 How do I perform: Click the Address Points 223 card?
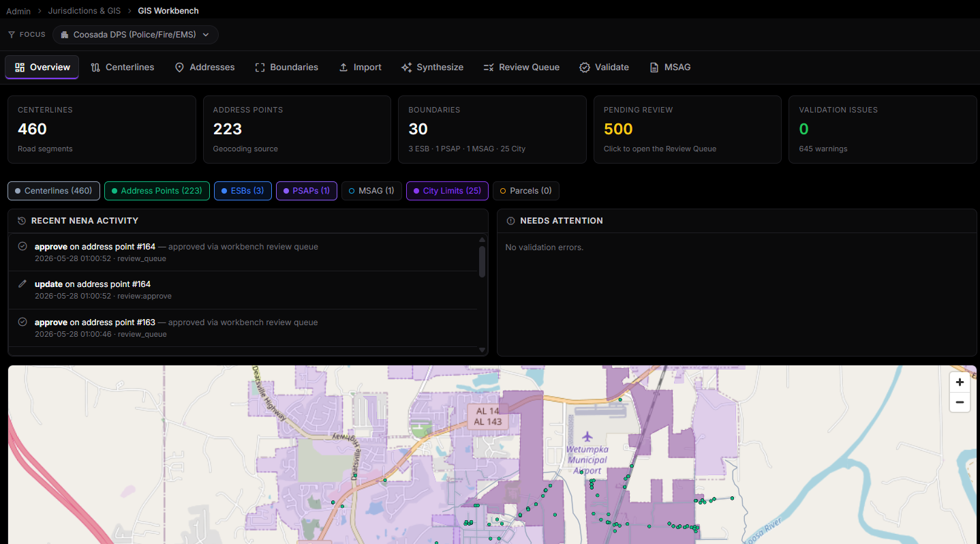[x=296, y=130]
